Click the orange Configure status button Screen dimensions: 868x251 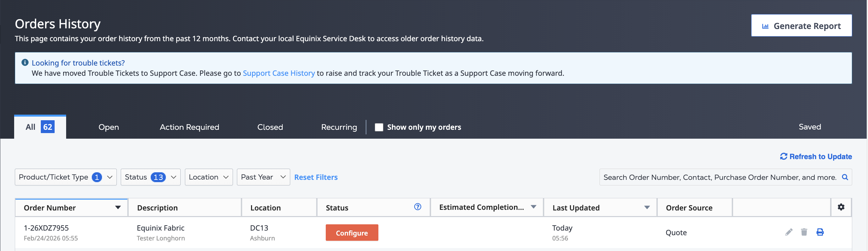(x=352, y=233)
